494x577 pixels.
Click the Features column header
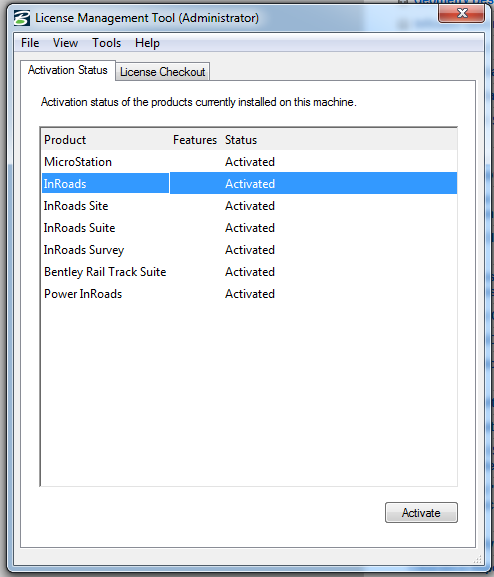(x=195, y=140)
